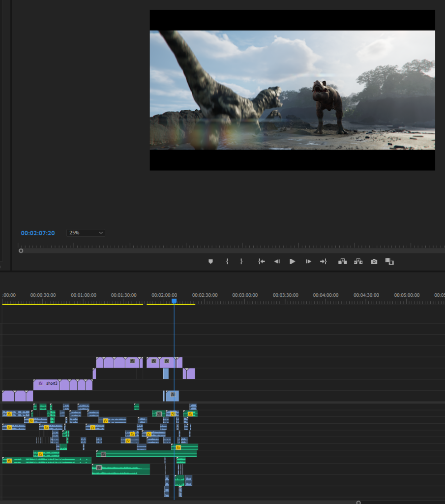Click the timeline ruler at 00:04:30:00

366,295
